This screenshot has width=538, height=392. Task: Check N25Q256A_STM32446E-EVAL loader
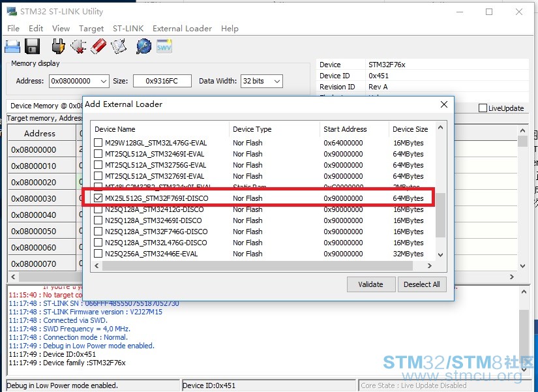coord(98,254)
